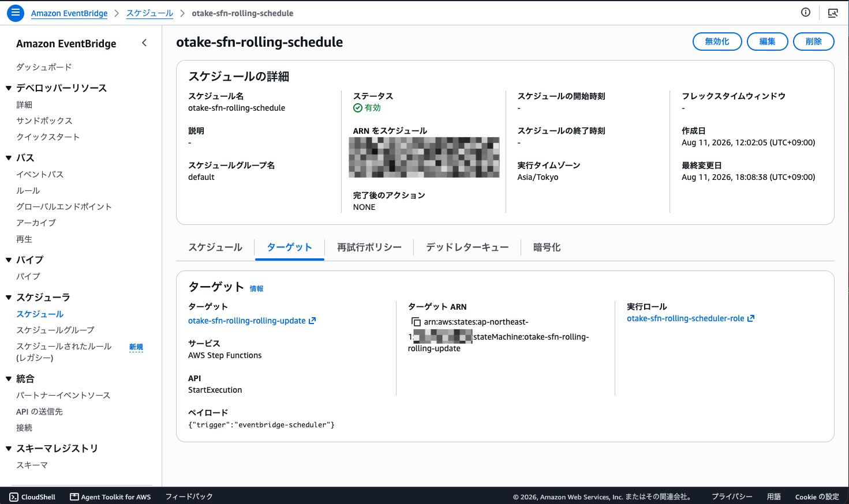Screen dimensions: 849x504
Task: Open 用語 link in the footer
Action: pos(774,497)
